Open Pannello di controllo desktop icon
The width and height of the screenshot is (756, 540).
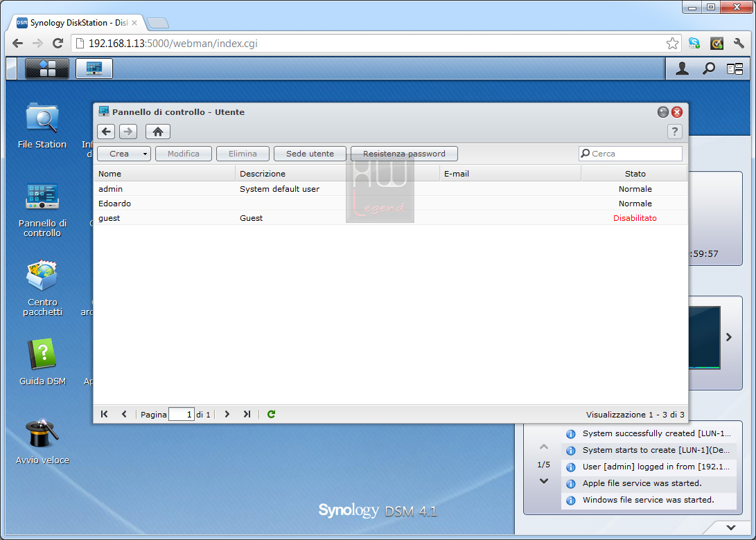[42, 210]
